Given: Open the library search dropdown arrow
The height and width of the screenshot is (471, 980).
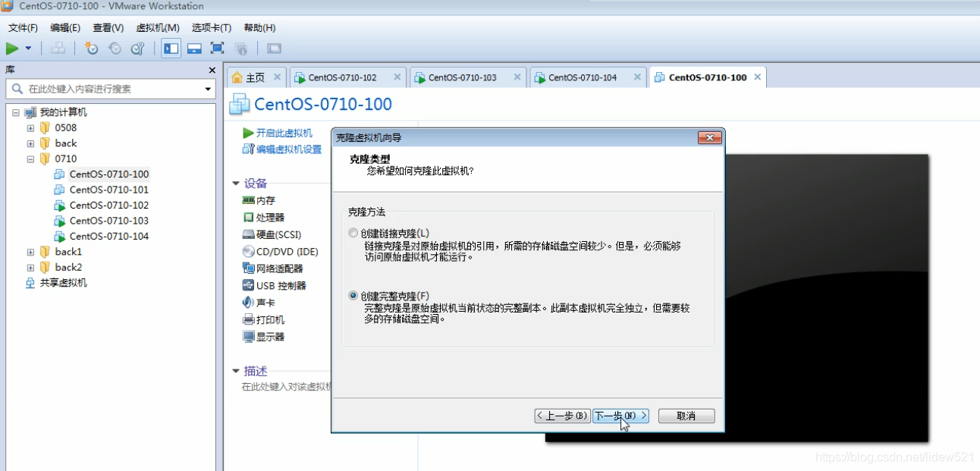Looking at the screenshot, I should coord(208,89).
